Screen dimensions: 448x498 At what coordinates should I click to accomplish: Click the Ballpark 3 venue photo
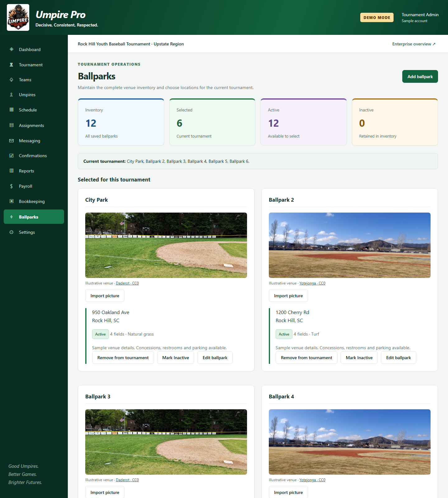(166, 442)
